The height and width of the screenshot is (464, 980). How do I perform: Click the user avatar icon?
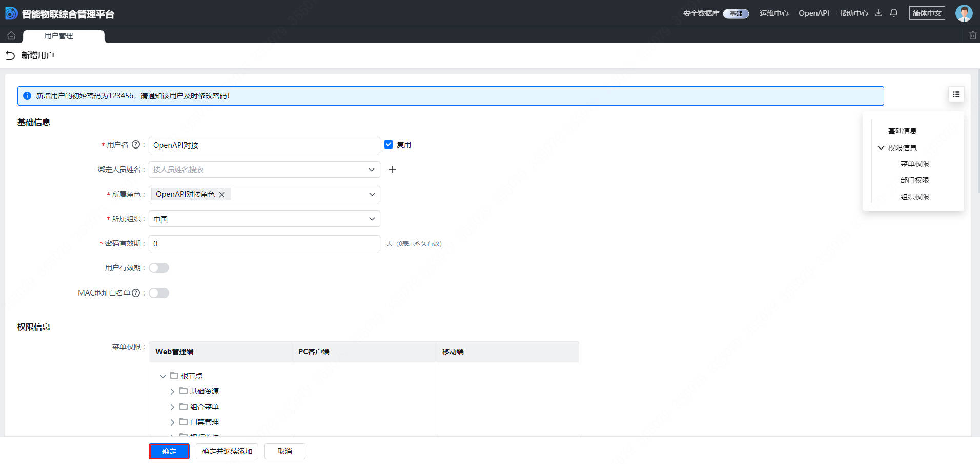click(x=964, y=13)
